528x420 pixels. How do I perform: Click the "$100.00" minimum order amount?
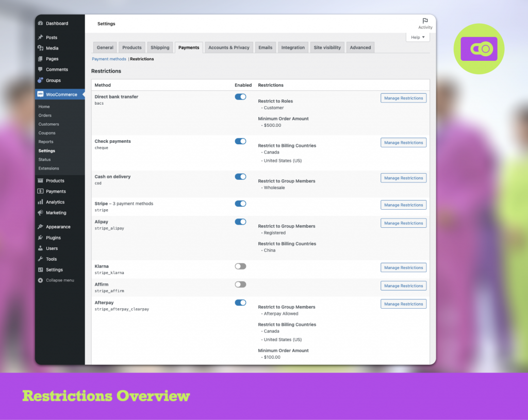(x=272, y=357)
